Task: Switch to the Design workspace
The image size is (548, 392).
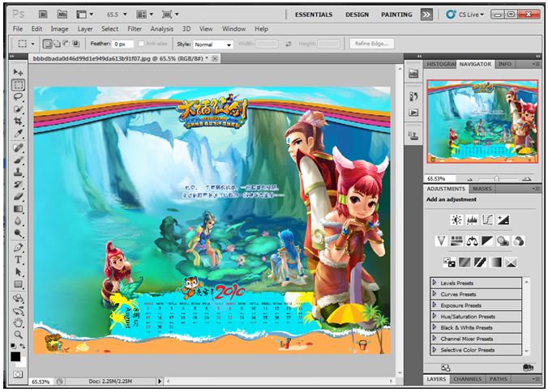Action: click(357, 15)
